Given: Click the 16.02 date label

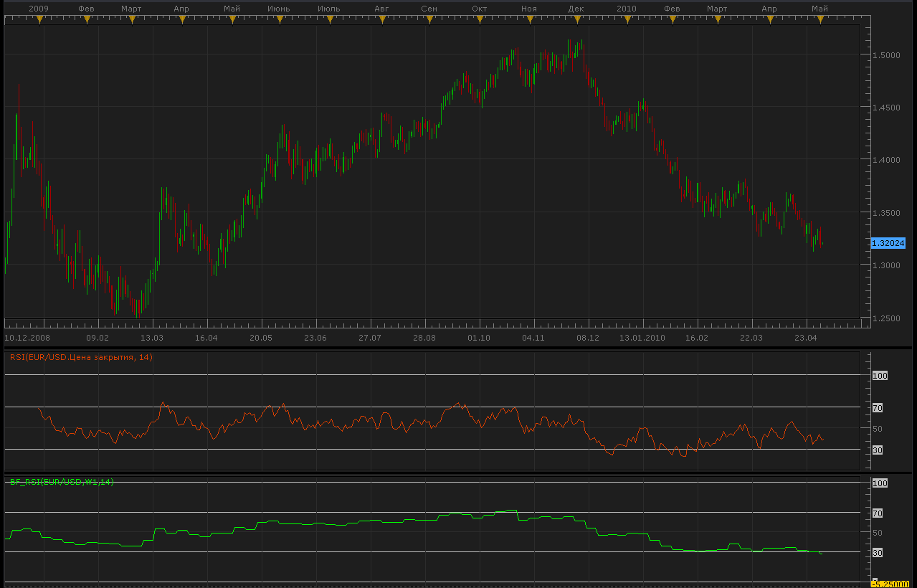Looking at the screenshot, I should pos(697,337).
